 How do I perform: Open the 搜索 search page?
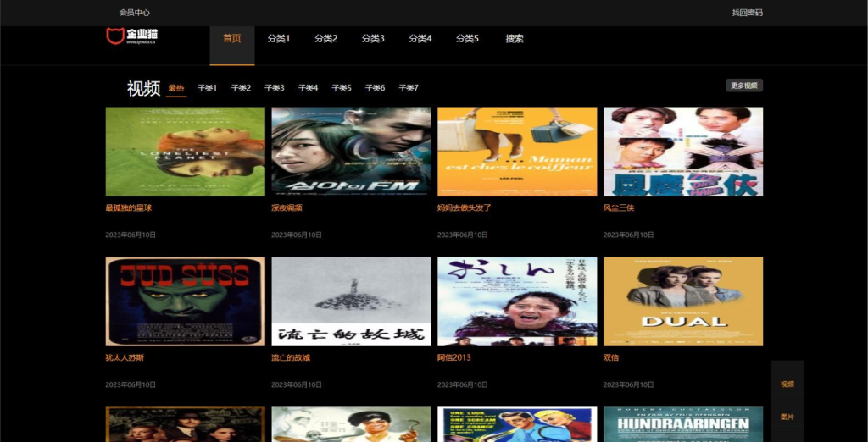click(x=515, y=39)
